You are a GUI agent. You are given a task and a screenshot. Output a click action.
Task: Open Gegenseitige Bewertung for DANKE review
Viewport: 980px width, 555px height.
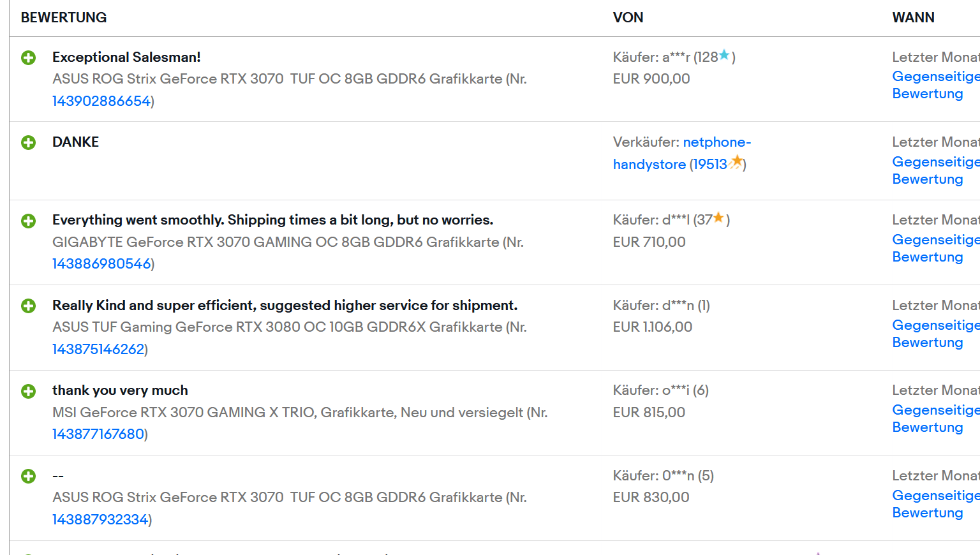point(936,170)
